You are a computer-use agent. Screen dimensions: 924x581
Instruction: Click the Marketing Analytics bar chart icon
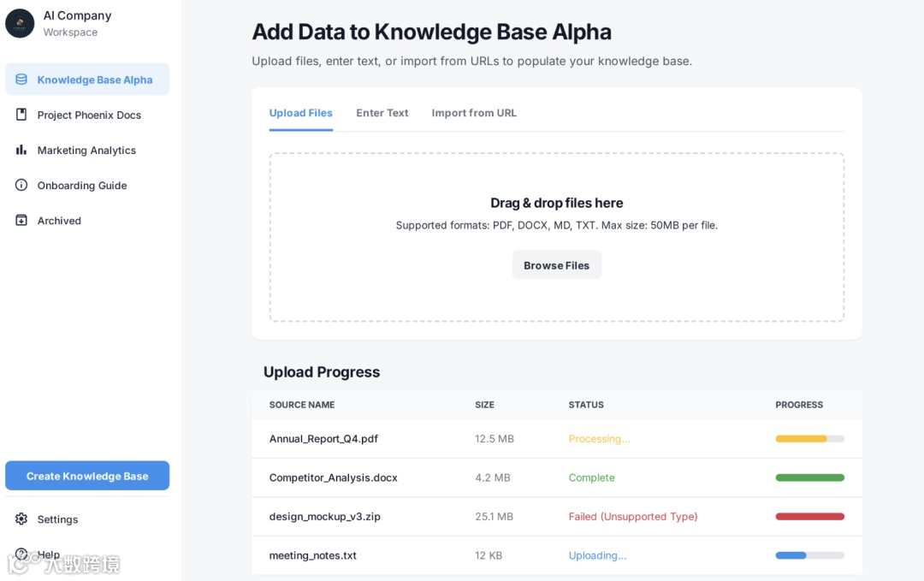pyautogui.click(x=21, y=150)
